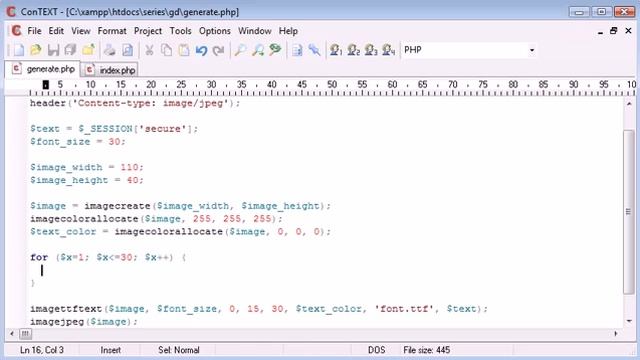Click the 'font.ttf' string in code
Screen dimensions: 640x360
pos(404,309)
